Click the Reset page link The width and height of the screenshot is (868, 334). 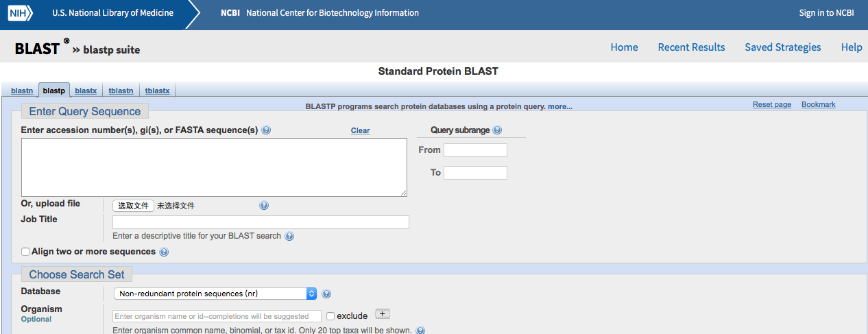tap(772, 105)
